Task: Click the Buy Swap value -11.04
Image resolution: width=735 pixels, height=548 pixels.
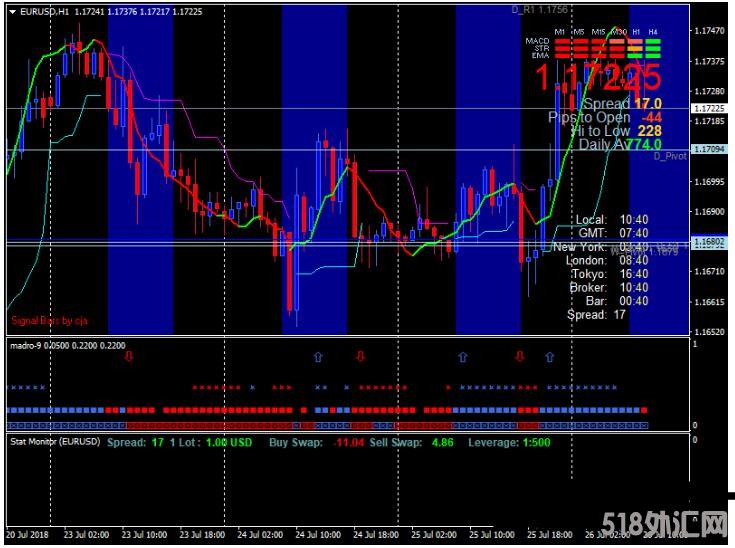Action: [x=349, y=443]
